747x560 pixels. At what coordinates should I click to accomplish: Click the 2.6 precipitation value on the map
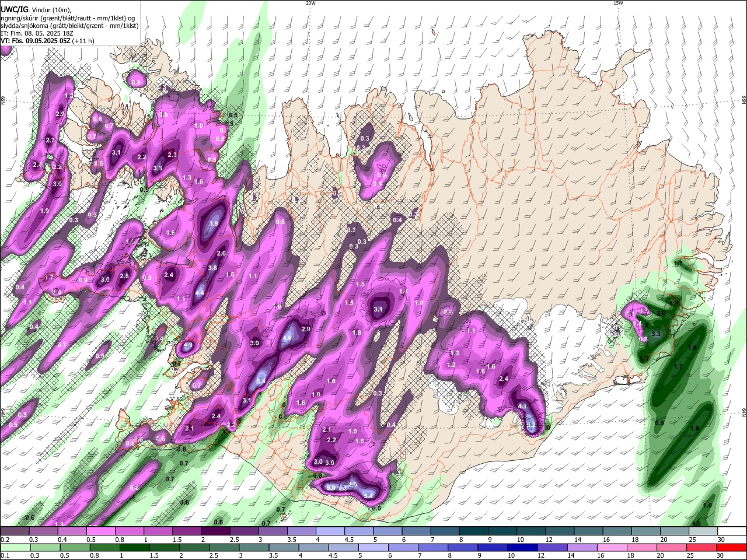221,254
